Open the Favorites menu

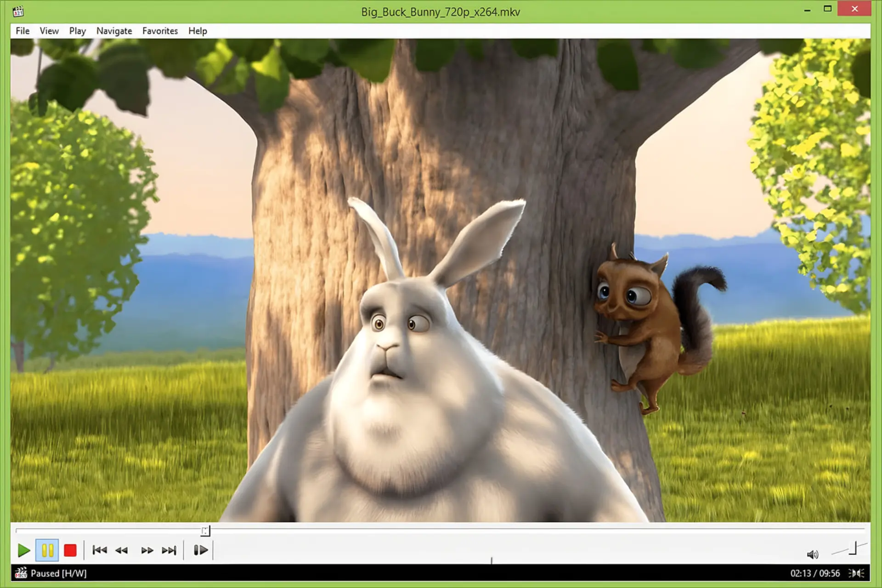pos(160,31)
